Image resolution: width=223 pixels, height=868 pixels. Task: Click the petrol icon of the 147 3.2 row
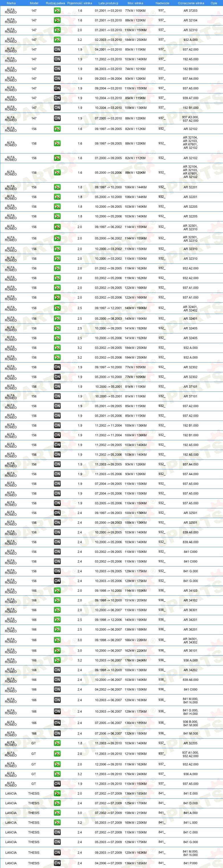tap(57, 40)
